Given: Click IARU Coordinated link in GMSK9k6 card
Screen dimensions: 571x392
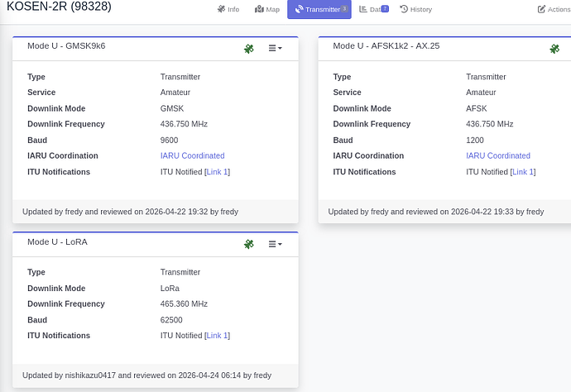Looking at the screenshot, I should pyautogui.click(x=192, y=155).
